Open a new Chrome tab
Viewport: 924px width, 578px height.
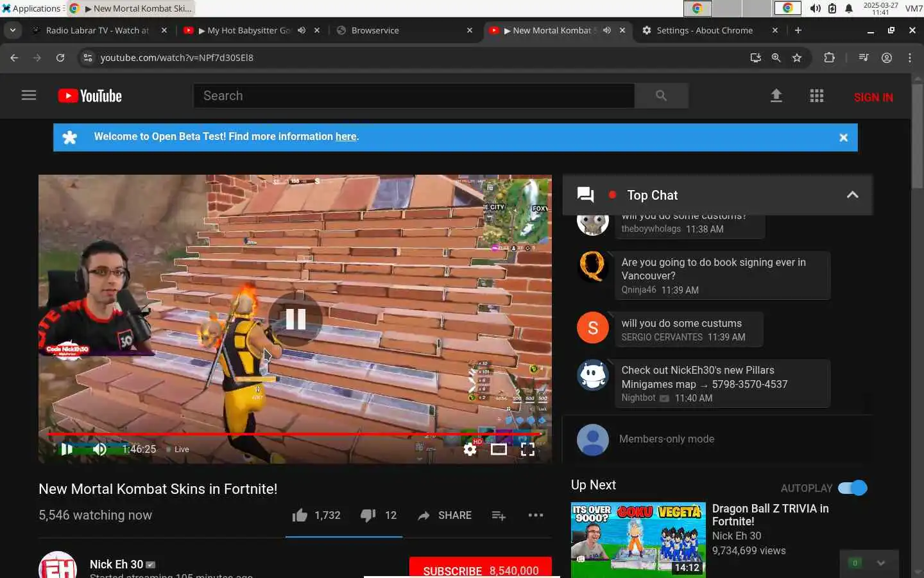point(798,30)
